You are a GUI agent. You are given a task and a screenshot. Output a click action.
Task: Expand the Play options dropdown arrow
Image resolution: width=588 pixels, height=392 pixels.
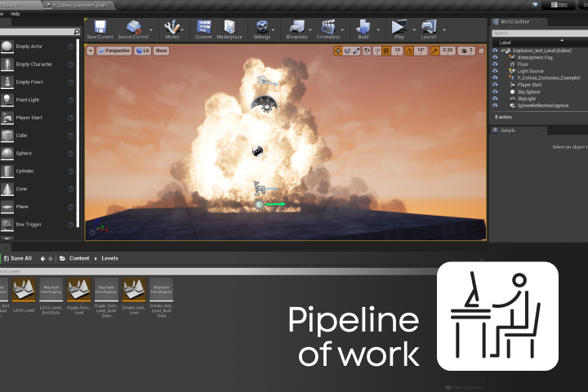(414, 29)
